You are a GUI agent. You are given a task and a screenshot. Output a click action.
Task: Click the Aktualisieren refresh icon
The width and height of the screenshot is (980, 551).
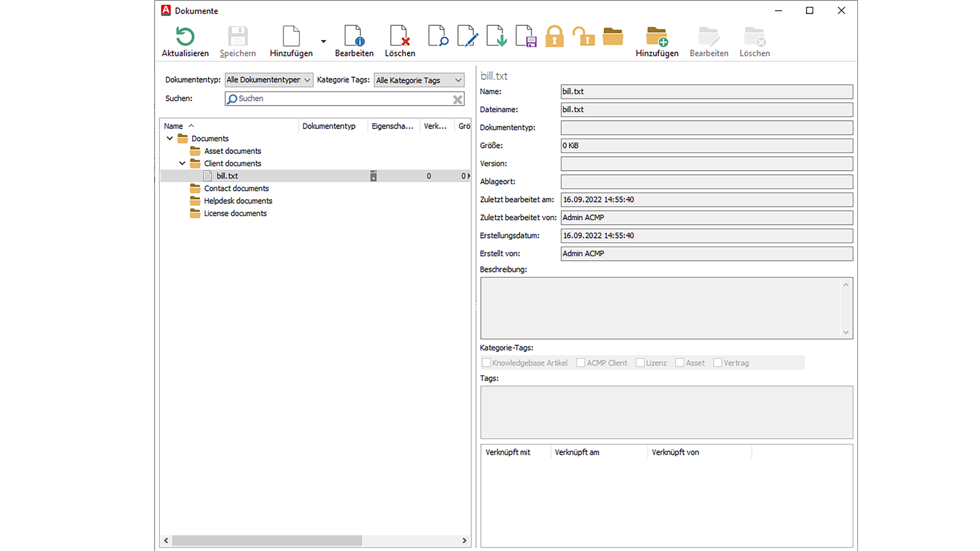coord(185,37)
